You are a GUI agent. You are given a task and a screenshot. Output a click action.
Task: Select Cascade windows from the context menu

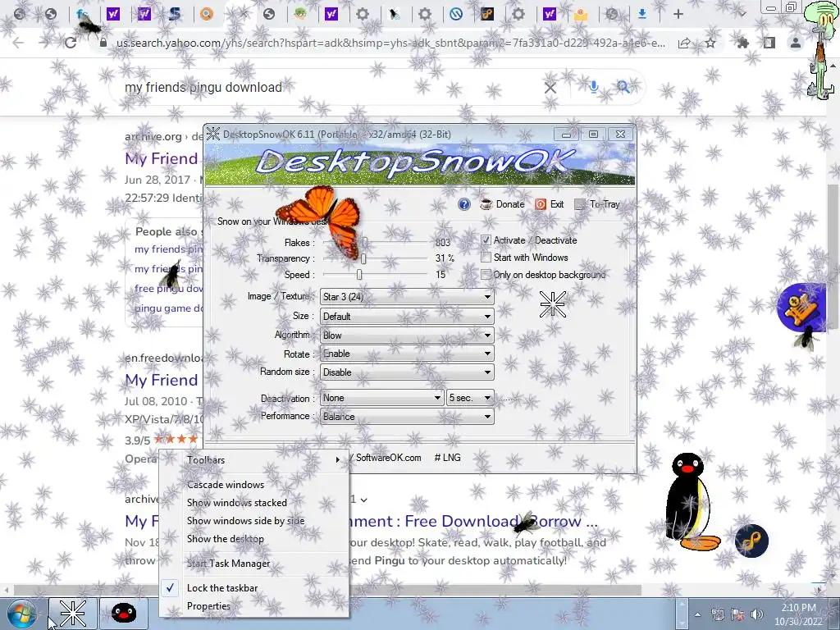pyautogui.click(x=254, y=484)
